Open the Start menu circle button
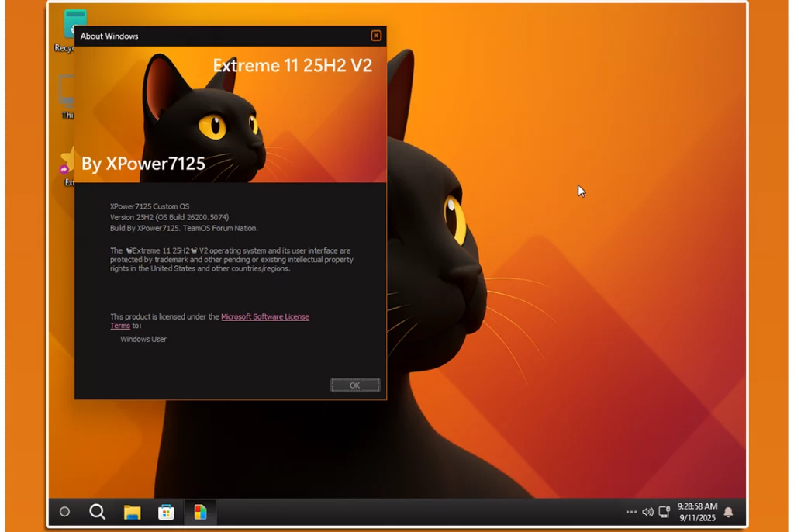Viewport: 794px width, 532px height. point(65,512)
